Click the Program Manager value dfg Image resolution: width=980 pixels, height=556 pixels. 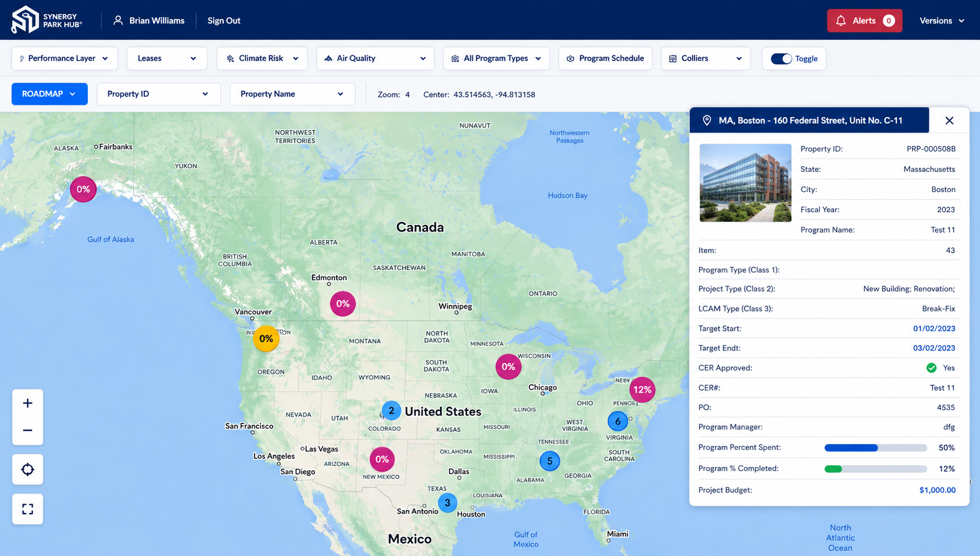949,427
